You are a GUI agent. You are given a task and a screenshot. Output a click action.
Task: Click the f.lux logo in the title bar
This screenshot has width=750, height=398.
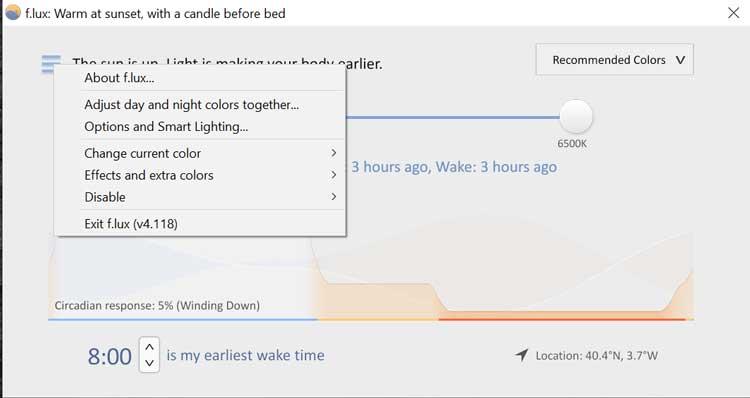(x=13, y=13)
